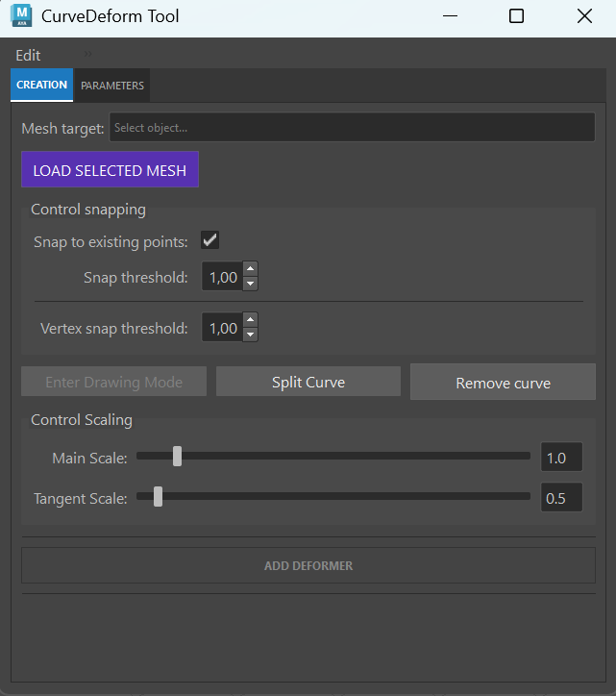The image size is (616, 696).
Task: Close the CurveDeform Tool window
Action: [x=584, y=16]
